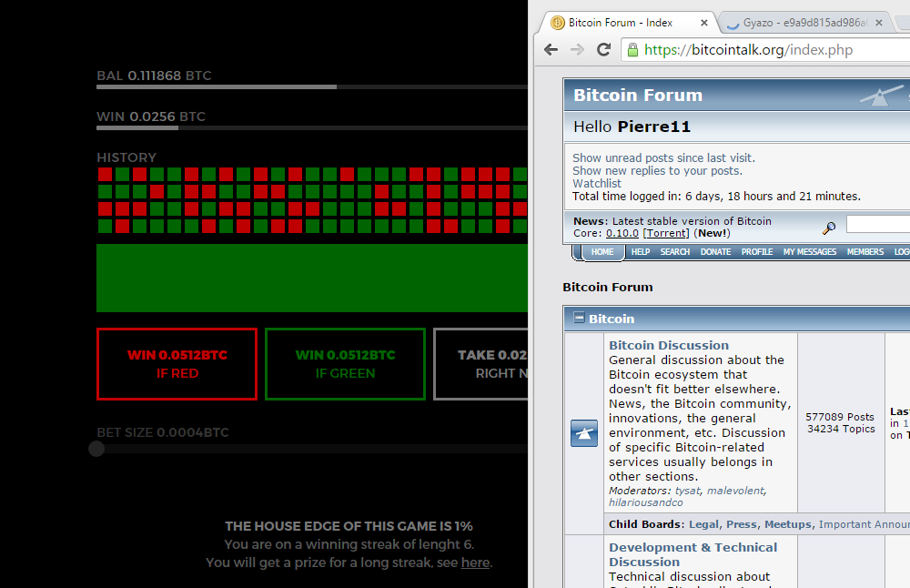The height and width of the screenshot is (588, 910).
Task: View moderator tysat's profile
Action: coord(688,491)
